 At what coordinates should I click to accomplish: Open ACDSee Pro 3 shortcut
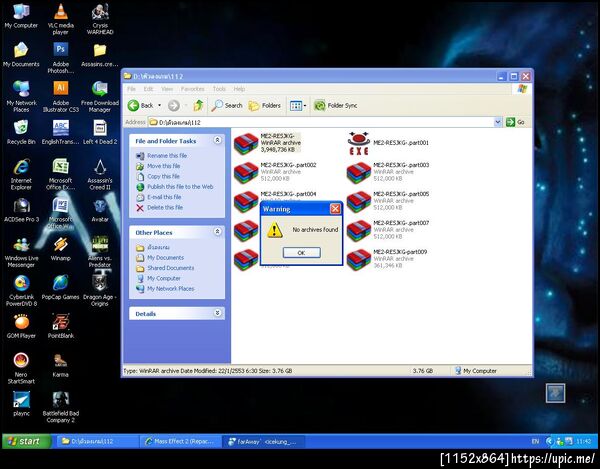click(x=21, y=210)
